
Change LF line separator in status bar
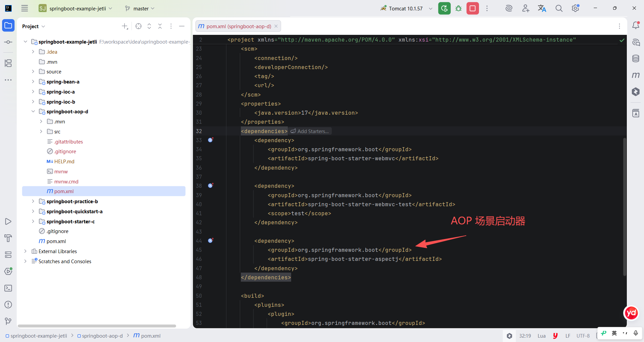568,336
